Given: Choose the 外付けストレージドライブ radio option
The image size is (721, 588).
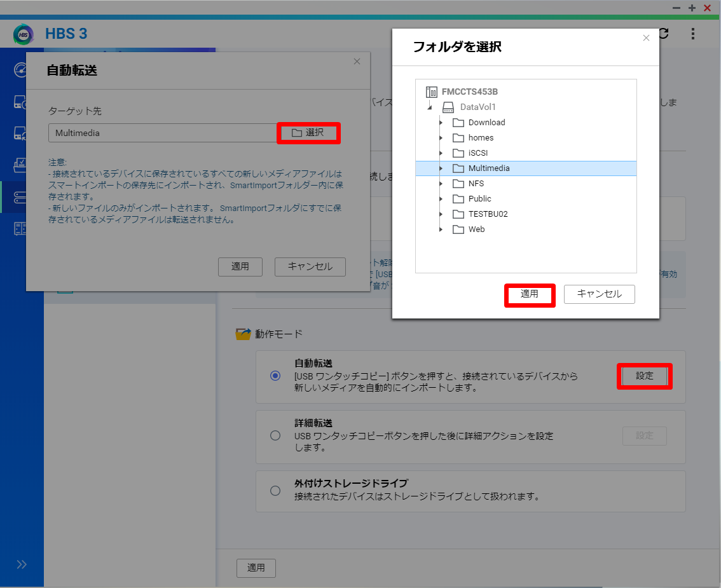Looking at the screenshot, I should (275, 491).
